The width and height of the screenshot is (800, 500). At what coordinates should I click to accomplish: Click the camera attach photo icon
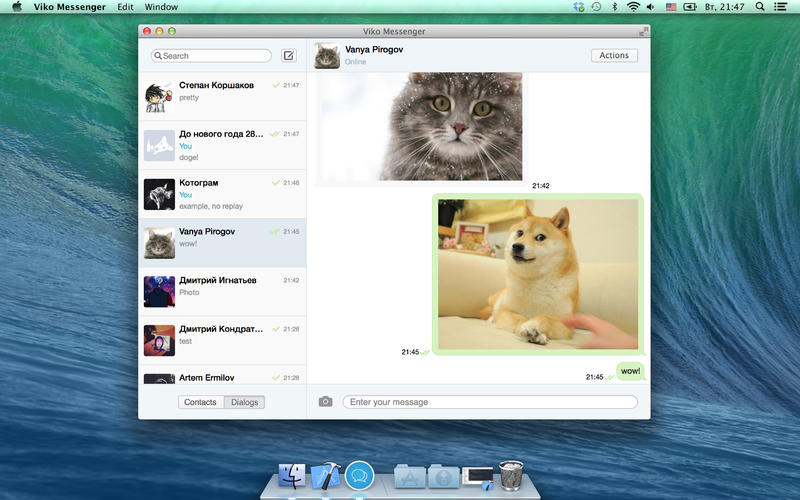326,402
